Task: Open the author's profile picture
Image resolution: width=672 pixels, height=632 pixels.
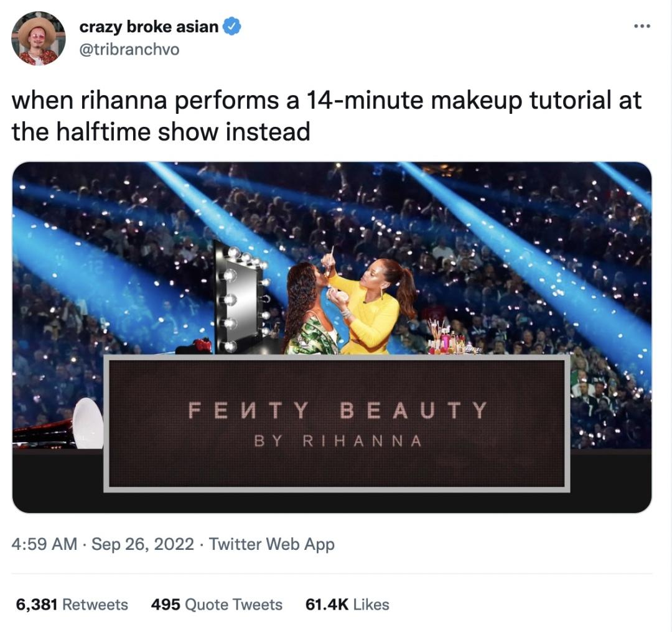Action: pos(38,38)
